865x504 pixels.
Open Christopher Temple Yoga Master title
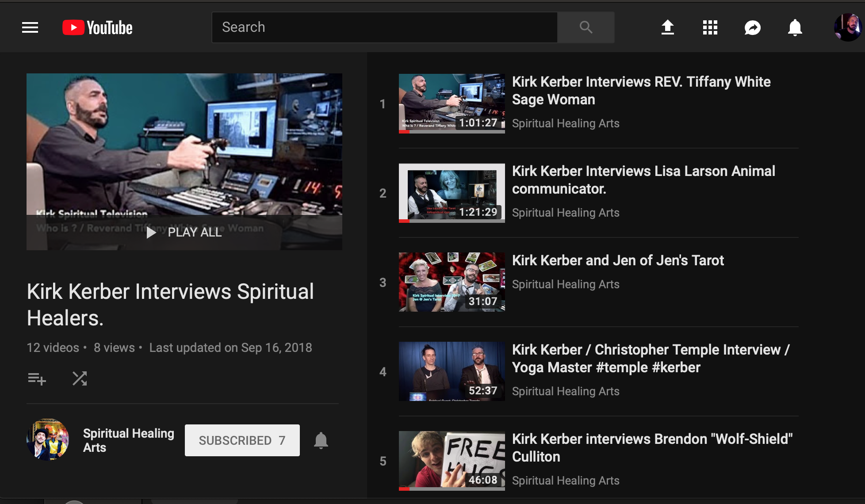[x=651, y=359]
